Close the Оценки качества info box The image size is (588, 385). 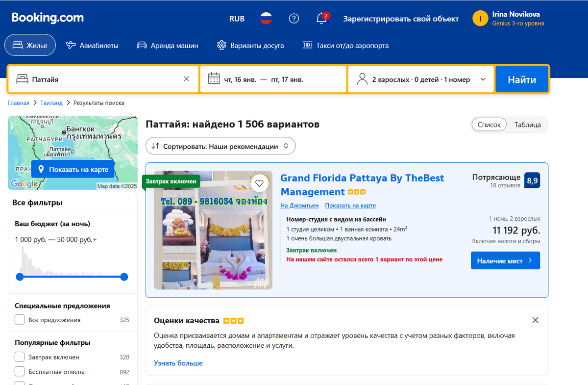point(535,320)
